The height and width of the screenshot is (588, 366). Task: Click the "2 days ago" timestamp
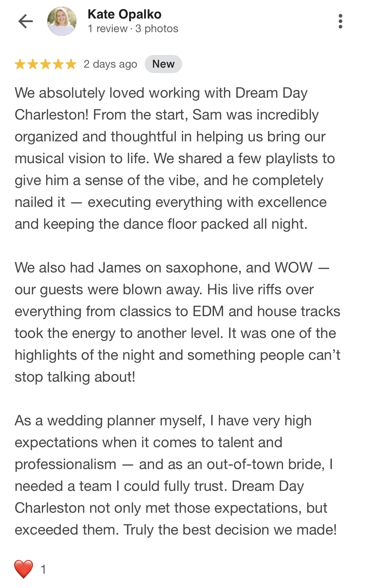point(110,64)
